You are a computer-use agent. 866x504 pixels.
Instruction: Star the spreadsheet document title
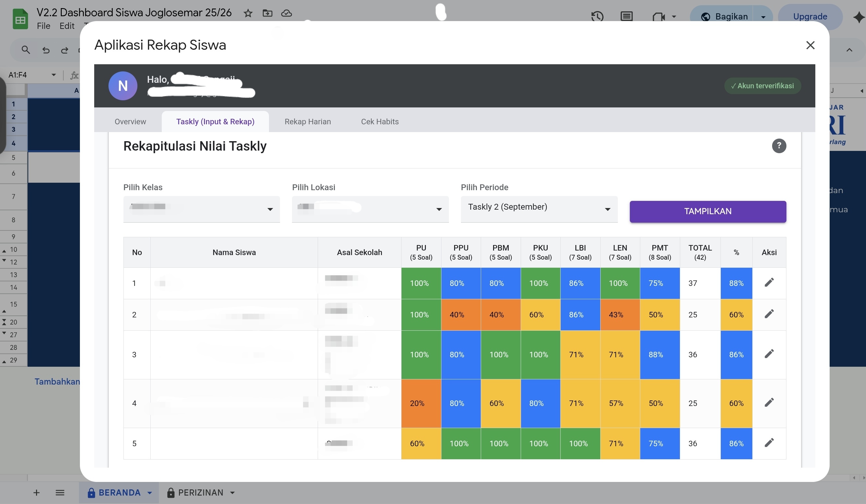point(248,13)
